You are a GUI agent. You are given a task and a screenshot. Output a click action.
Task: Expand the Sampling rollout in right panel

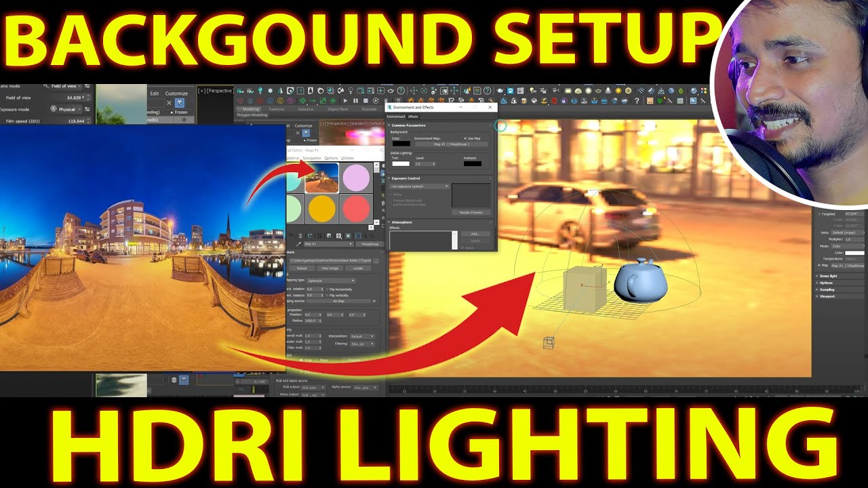827,289
